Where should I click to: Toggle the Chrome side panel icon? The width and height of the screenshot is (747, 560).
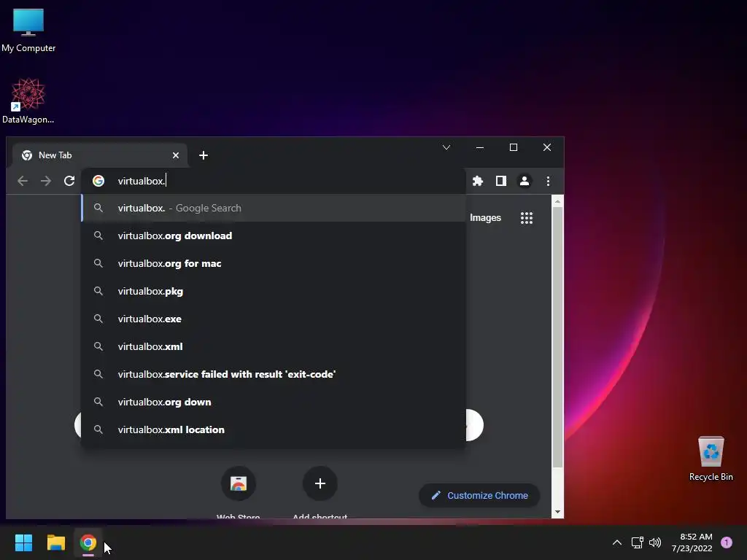500,181
